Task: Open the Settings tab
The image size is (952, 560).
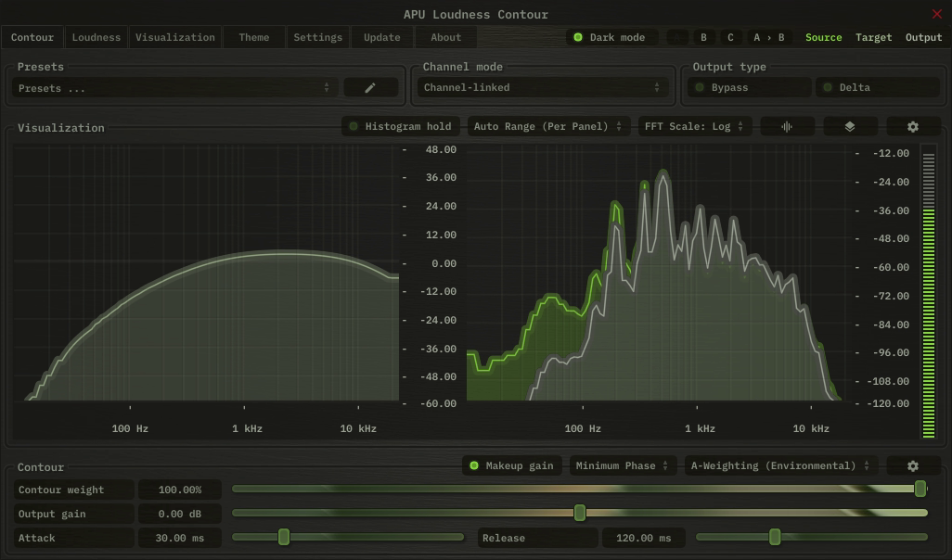Action: tap(318, 37)
